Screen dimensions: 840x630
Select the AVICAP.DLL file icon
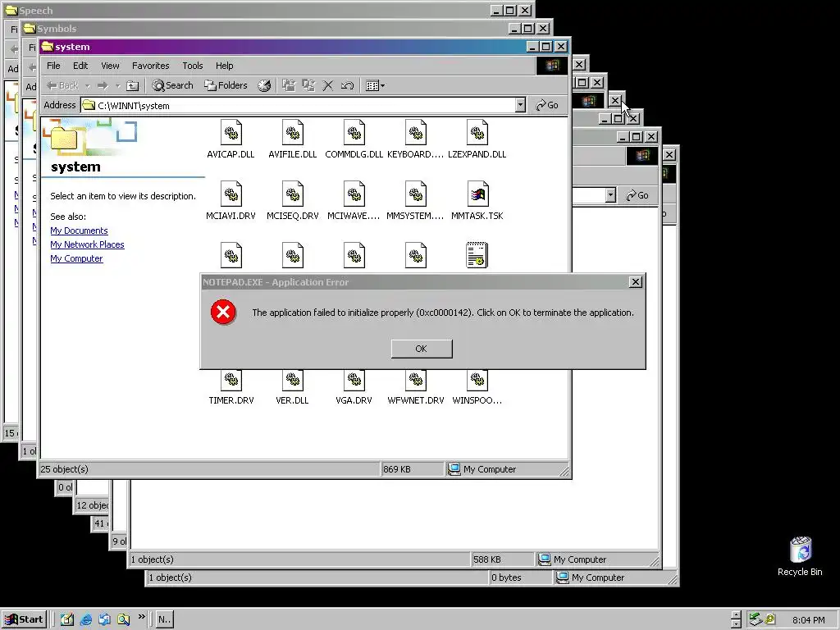[231, 132]
